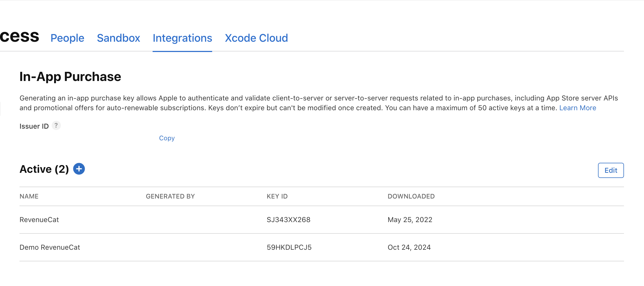Open the Sandbox tab
Viewport: 644px width, 286px height.
[118, 38]
